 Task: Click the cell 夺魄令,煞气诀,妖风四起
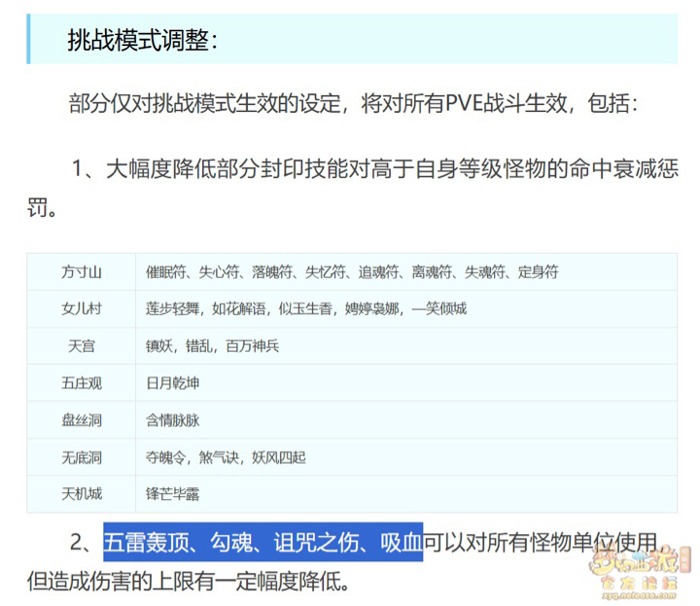(406, 457)
